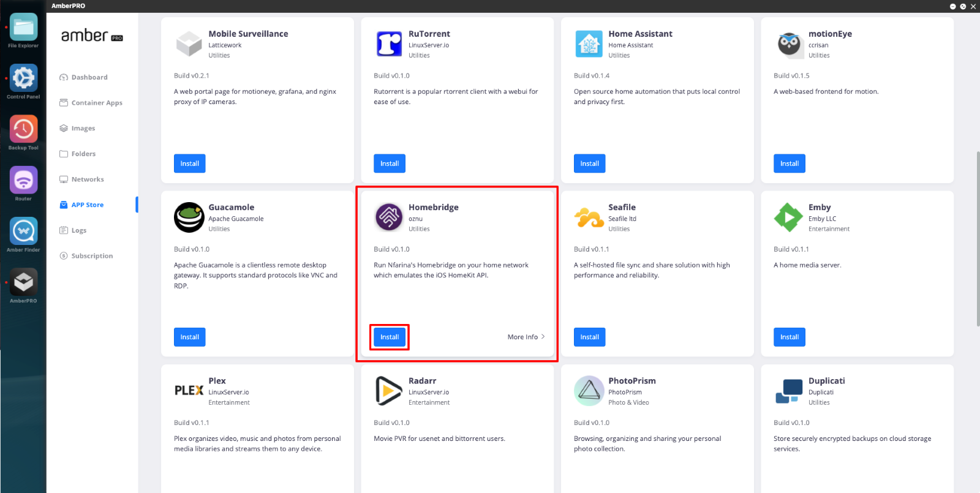Select APP Store in sidebar

tap(88, 205)
